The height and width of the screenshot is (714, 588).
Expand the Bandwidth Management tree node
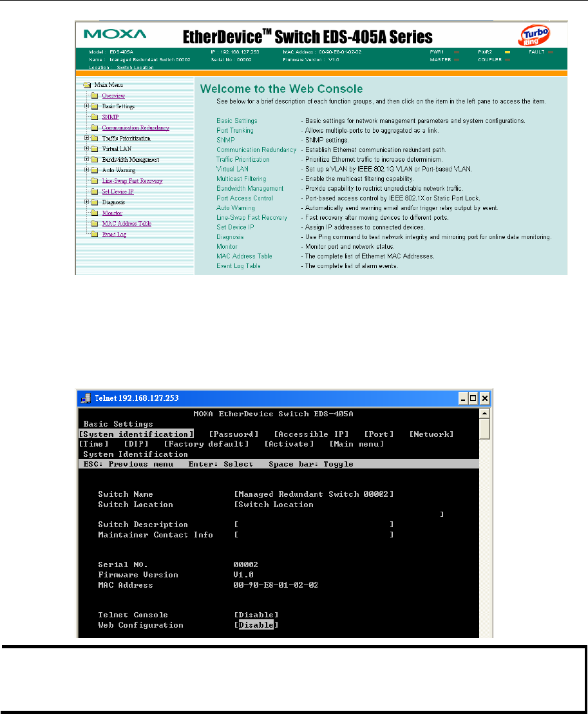tap(86, 159)
